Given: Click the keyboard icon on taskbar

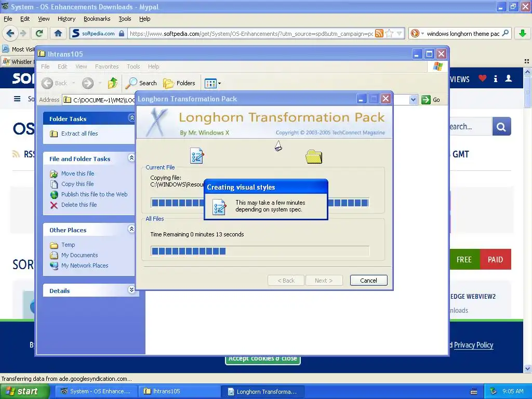Looking at the screenshot, I should 474,392.
